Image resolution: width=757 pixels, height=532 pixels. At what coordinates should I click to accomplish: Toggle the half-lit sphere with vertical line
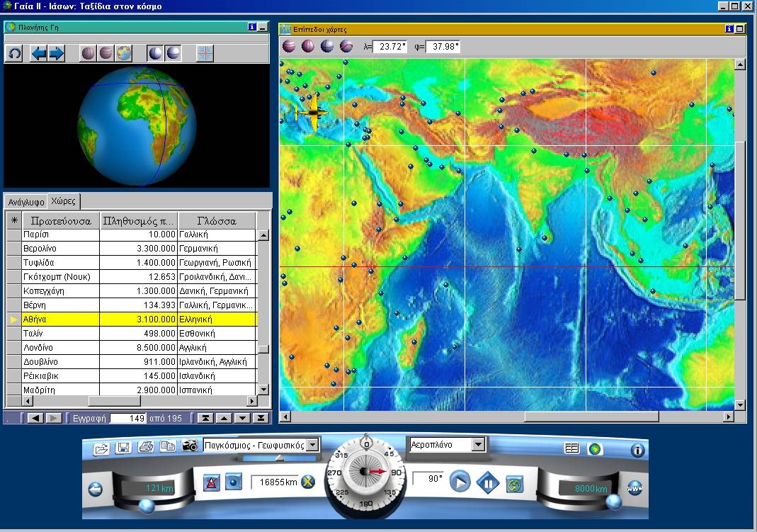click(x=156, y=53)
